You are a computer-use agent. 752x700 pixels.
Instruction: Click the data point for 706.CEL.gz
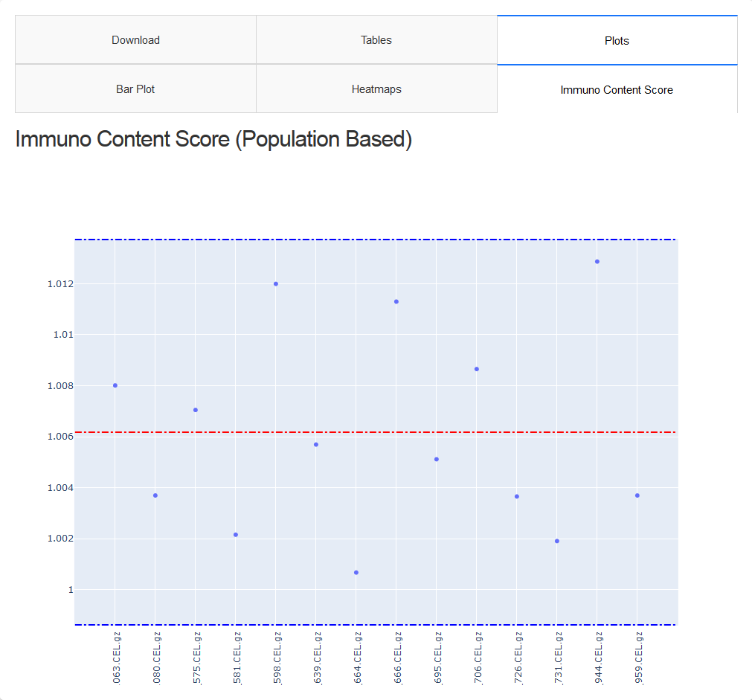coord(477,370)
